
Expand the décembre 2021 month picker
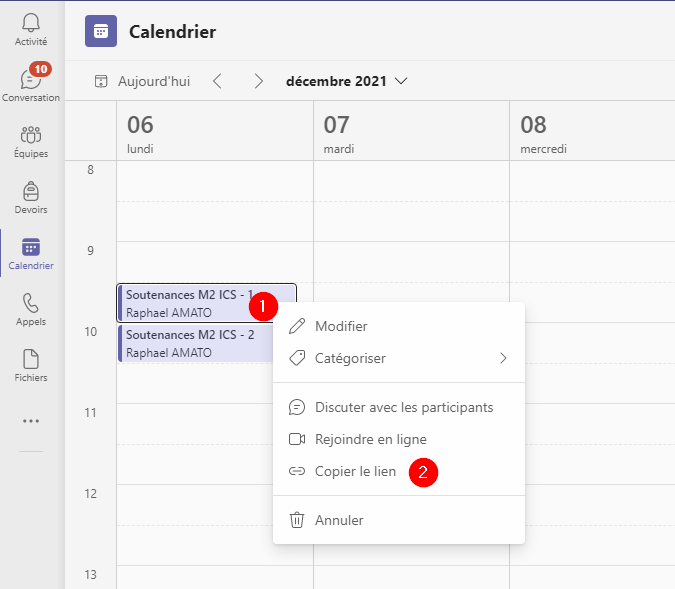tap(346, 81)
